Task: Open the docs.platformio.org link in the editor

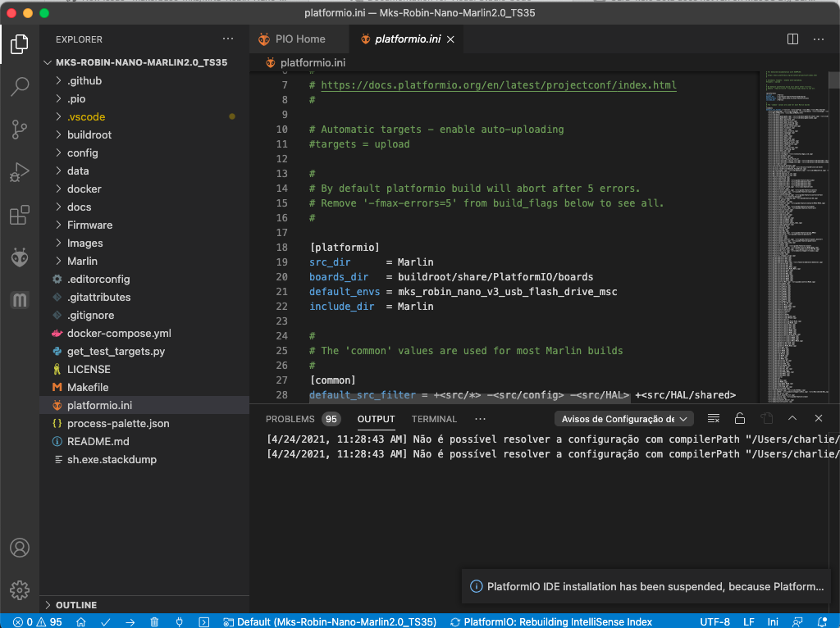Action: click(498, 85)
